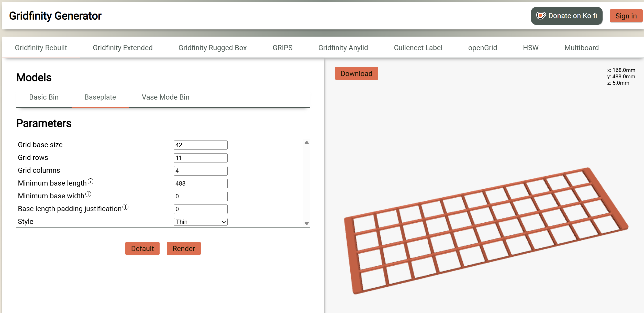Click the Grid columns label

[x=39, y=170]
